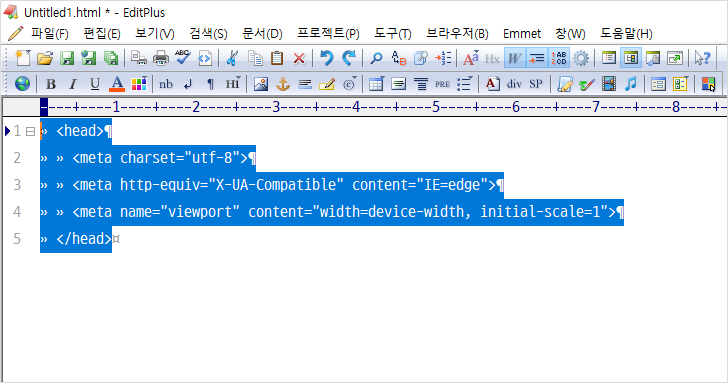Toggle Line Number display button

click(559, 58)
